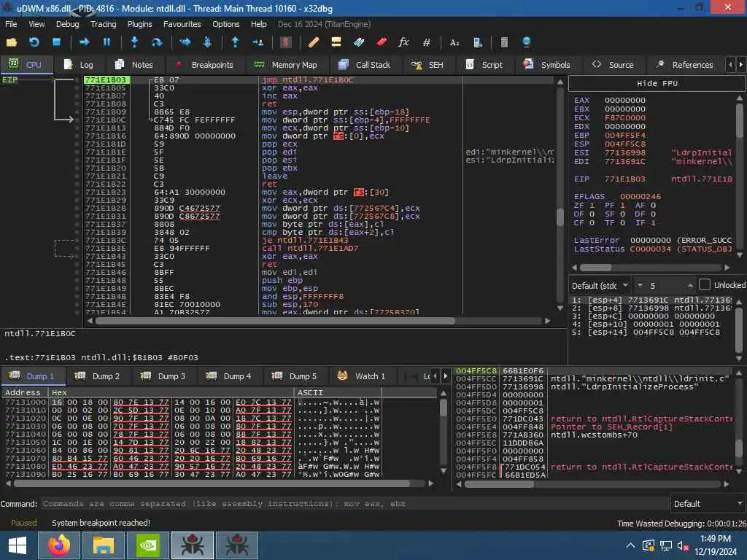This screenshot has width=747, height=560.
Task: Restart the debuggee with the circular arrow icon
Action: point(34,42)
